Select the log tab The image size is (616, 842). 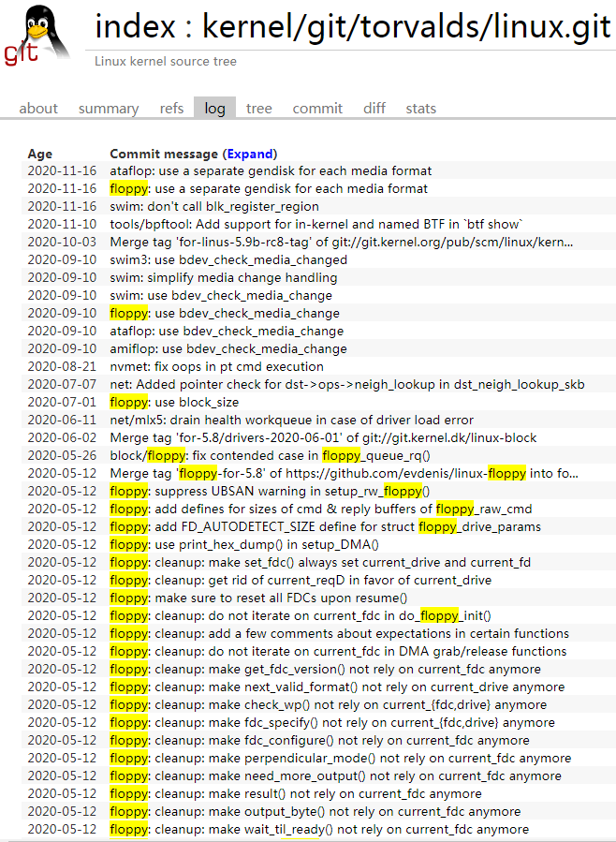pos(214,109)
